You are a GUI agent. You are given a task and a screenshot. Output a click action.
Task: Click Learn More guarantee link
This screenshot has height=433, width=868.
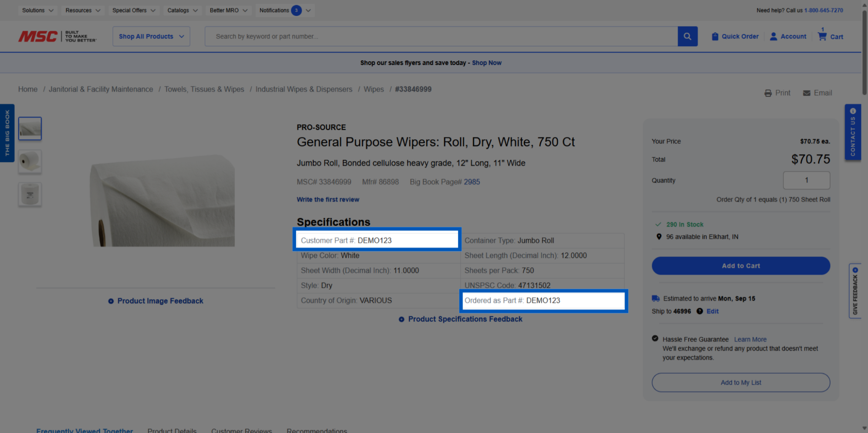click(x=750, y=339)
